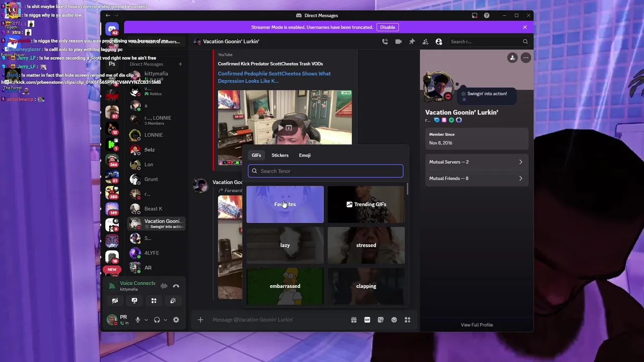
Task: Expand the headphones output options arrow
Action: point(166,320)
